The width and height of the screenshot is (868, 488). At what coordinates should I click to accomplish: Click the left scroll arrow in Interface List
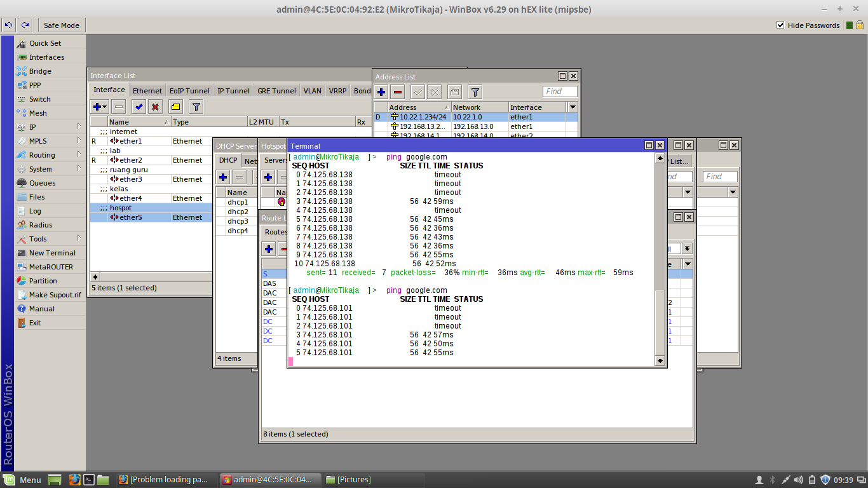coord(95,276)
